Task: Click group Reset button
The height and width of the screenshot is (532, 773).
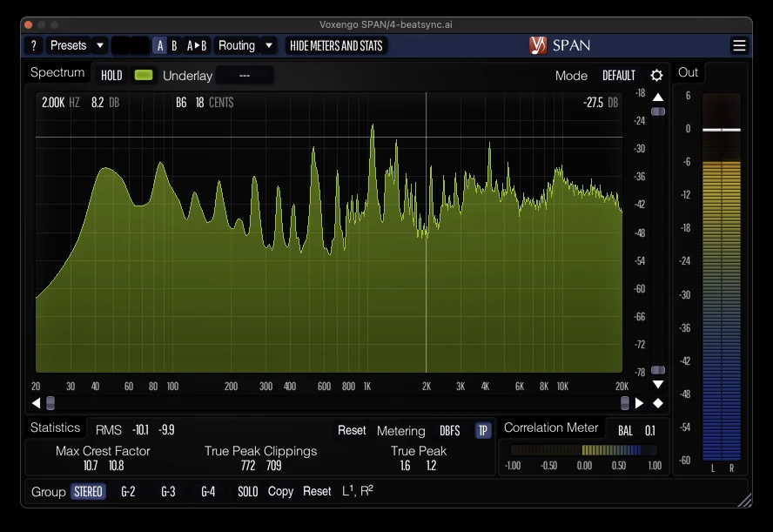Action: point(317,492)
